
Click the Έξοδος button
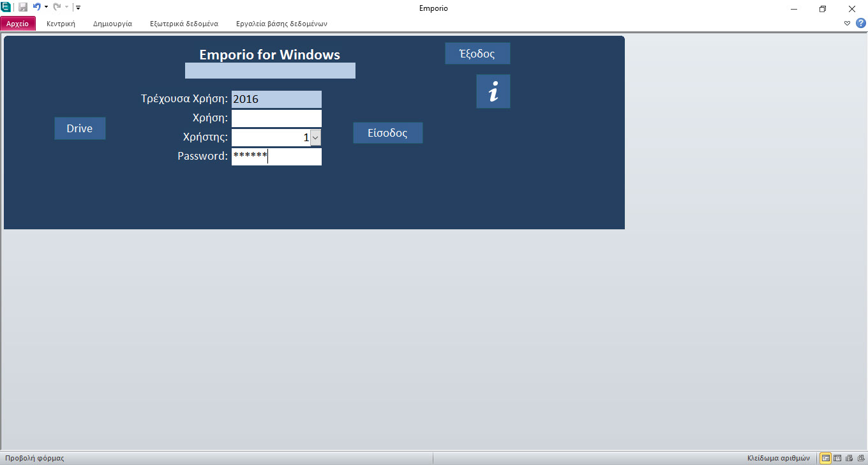[x=477, y=54]
